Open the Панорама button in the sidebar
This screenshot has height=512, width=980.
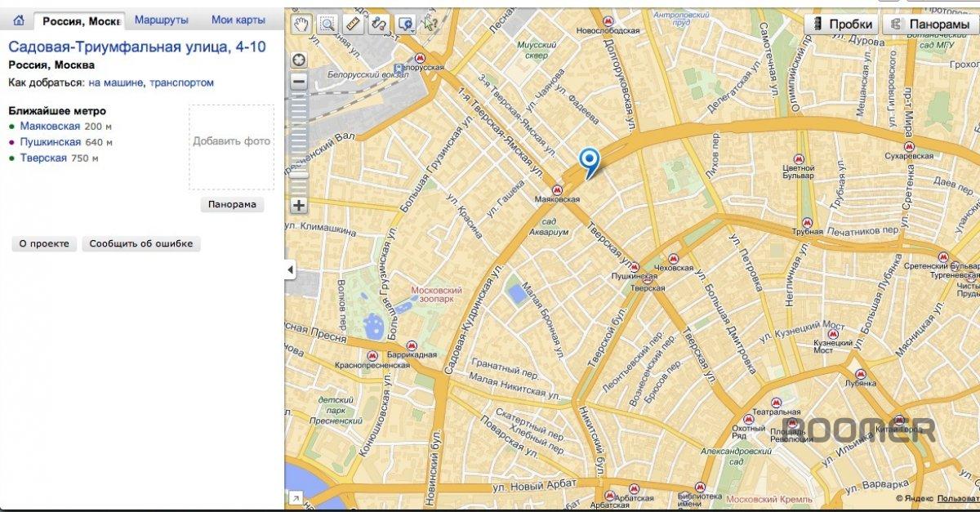(232, 205)
